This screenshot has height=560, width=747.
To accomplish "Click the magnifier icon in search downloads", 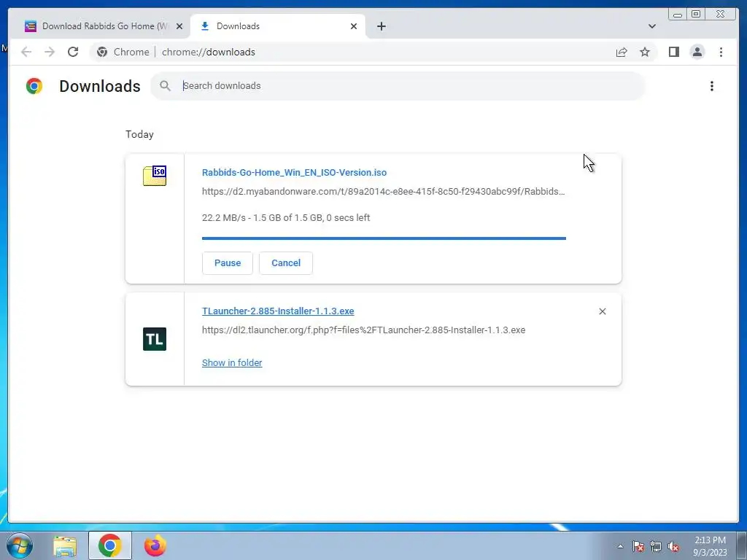I will coord(166,86).
